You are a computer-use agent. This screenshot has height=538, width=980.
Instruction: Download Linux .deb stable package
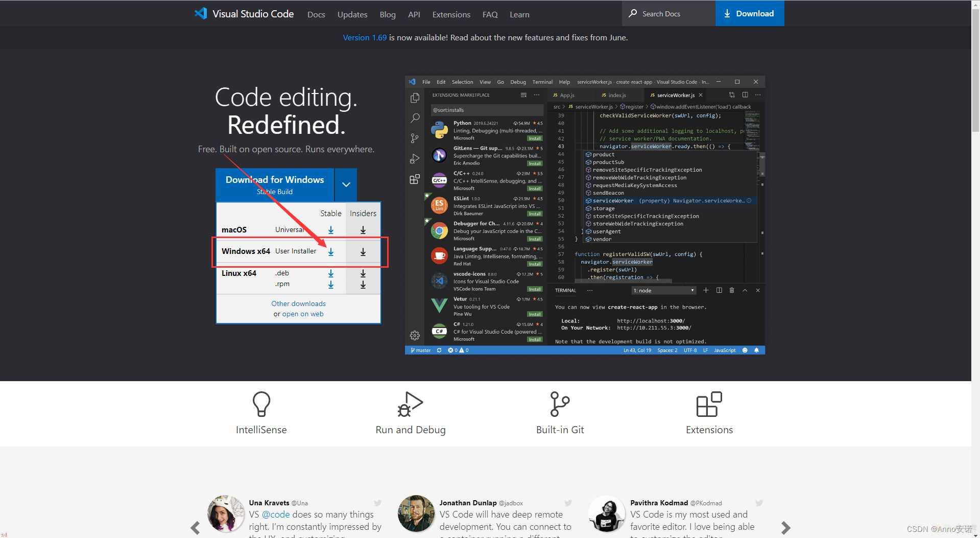[x=331, y=273]
